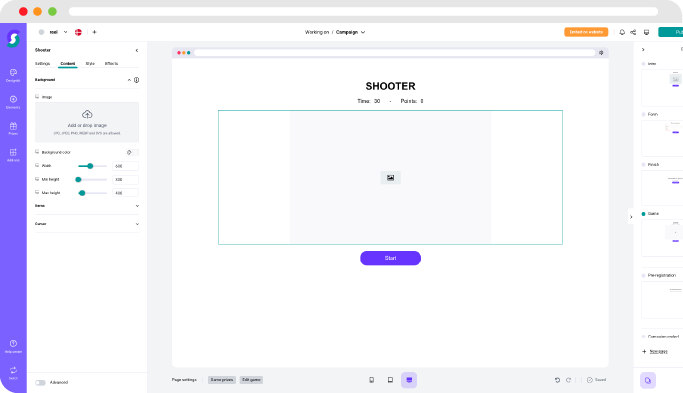
Task: Switch to tablet preview
Action: point(390,380)
